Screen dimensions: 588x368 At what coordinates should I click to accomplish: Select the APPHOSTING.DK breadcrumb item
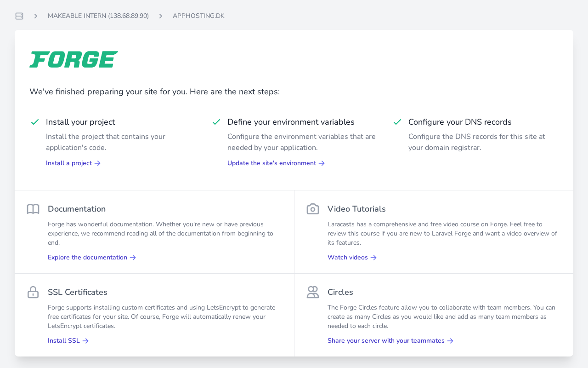click(x=198, y=16)
